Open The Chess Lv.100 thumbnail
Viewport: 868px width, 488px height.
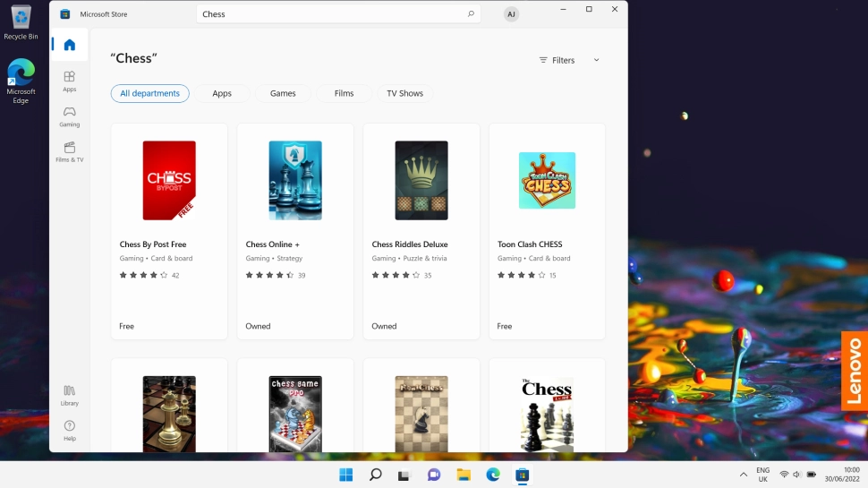(547, 414)
